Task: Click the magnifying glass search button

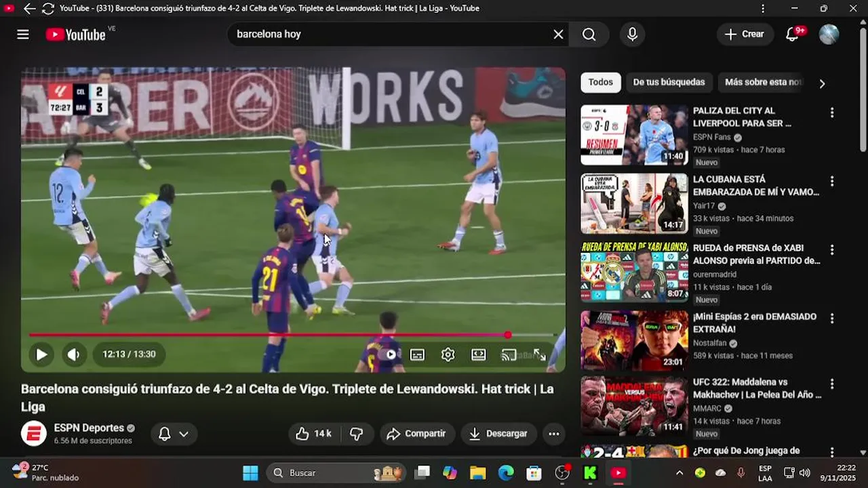Action: click(589, 35)
